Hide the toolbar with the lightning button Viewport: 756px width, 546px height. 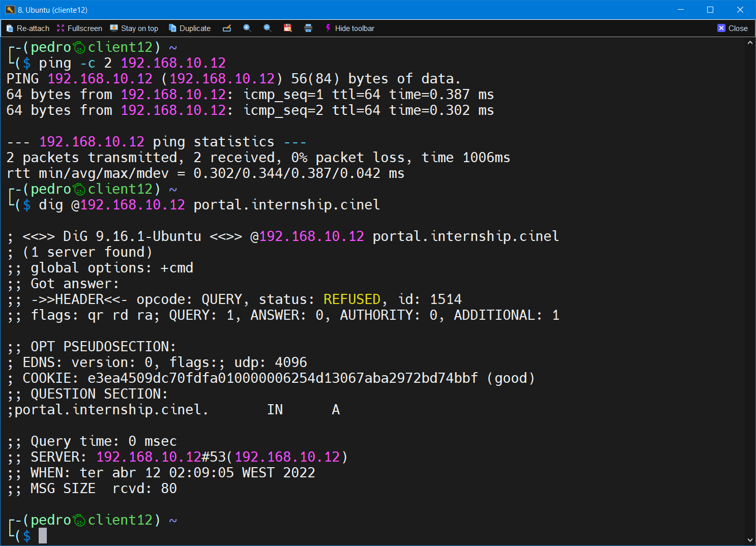350,28
